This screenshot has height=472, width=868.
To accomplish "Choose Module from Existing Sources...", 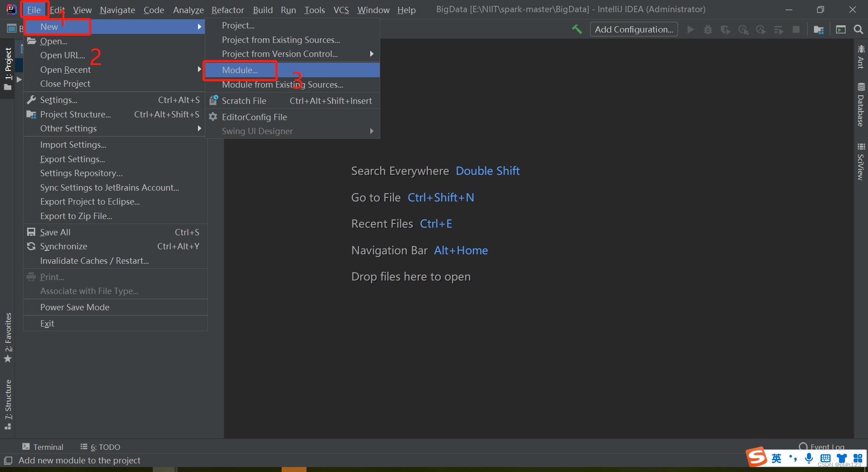I will (x=292, y=84).
